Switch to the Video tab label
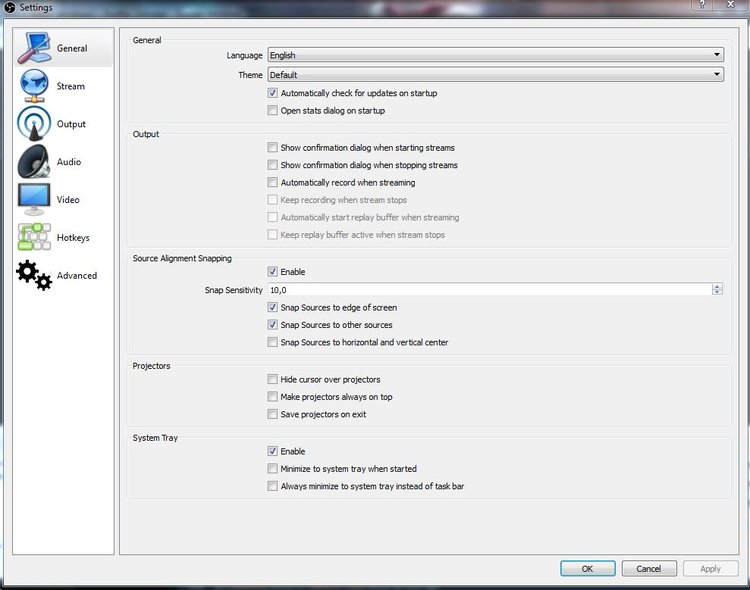This screenshot has height=590, width=750. tap(68, 200)
